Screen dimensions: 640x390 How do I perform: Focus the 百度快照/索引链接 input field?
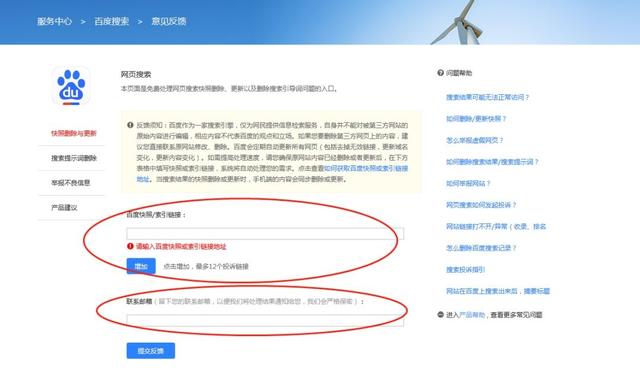coord(265,234)
